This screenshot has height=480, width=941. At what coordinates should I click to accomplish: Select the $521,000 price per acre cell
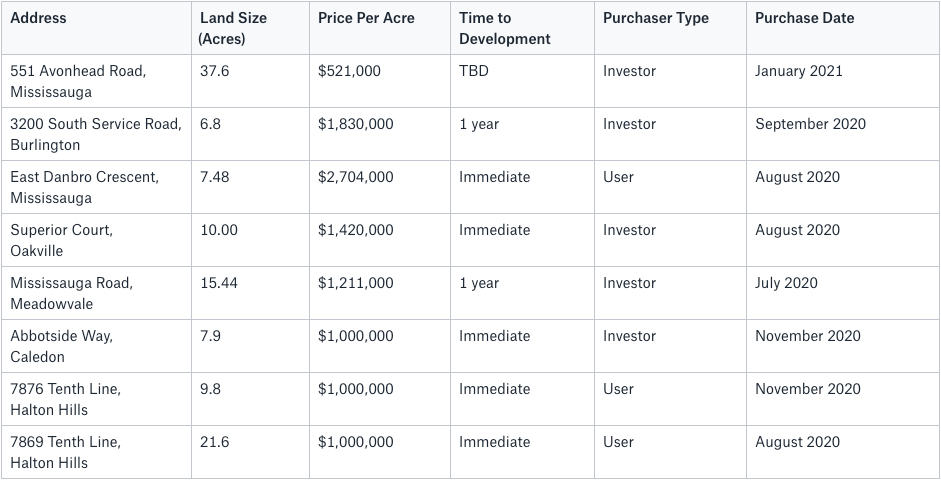tap(380, 81)
